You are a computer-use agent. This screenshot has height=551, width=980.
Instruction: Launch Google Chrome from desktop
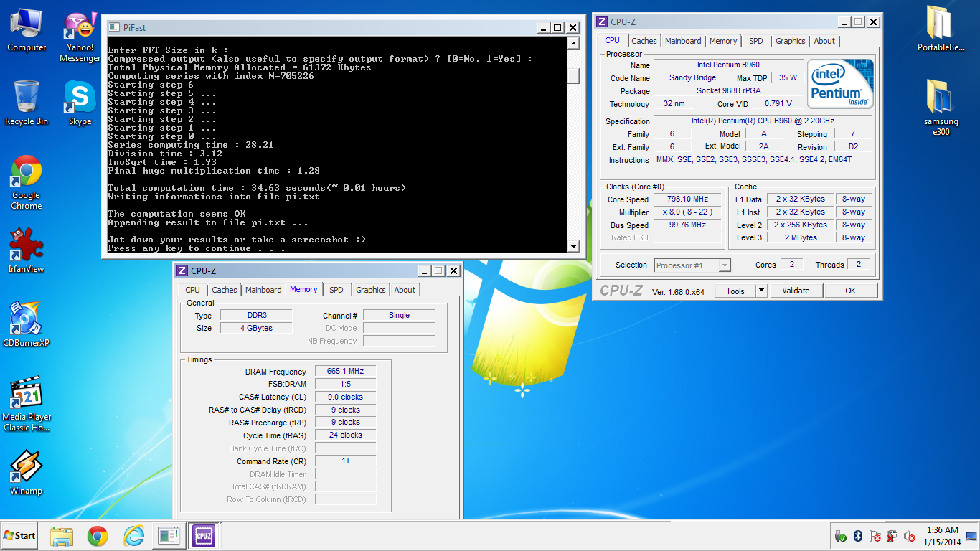click(27, 183)
